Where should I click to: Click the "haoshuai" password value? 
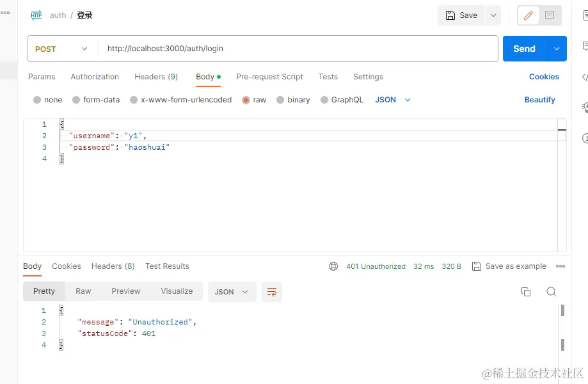click(147, 147)
